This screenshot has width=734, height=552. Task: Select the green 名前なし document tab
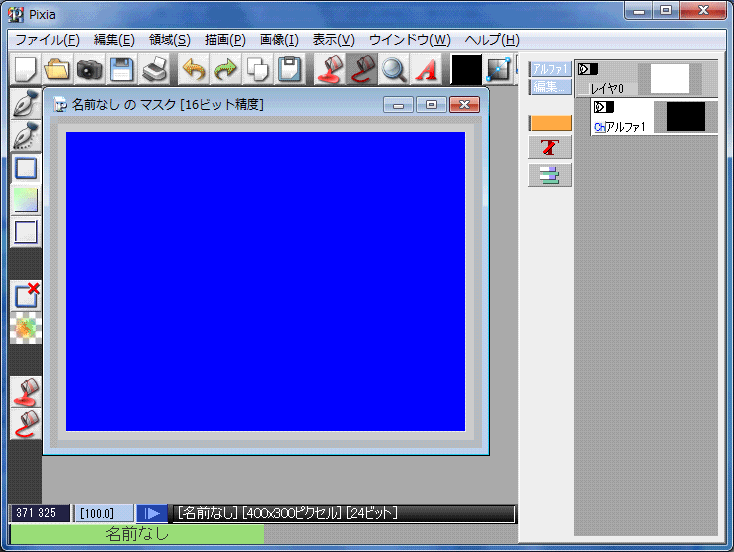tap(137, 534)
